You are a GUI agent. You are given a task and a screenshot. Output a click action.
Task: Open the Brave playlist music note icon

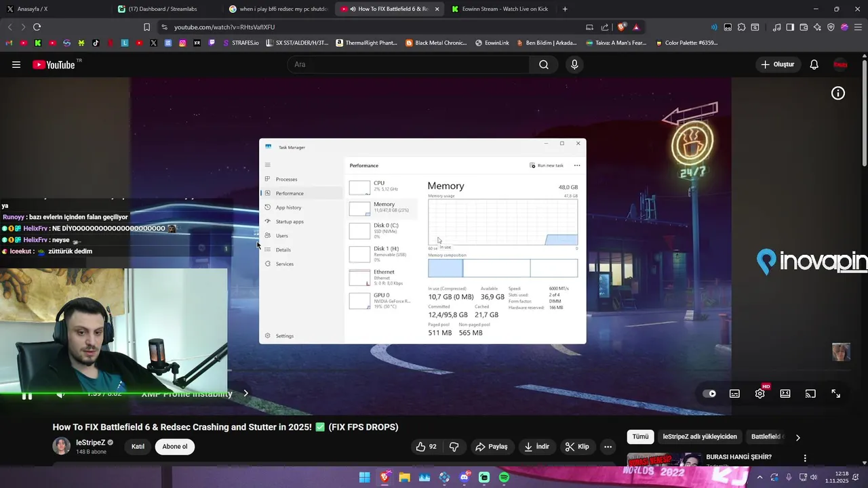(777, 27)
